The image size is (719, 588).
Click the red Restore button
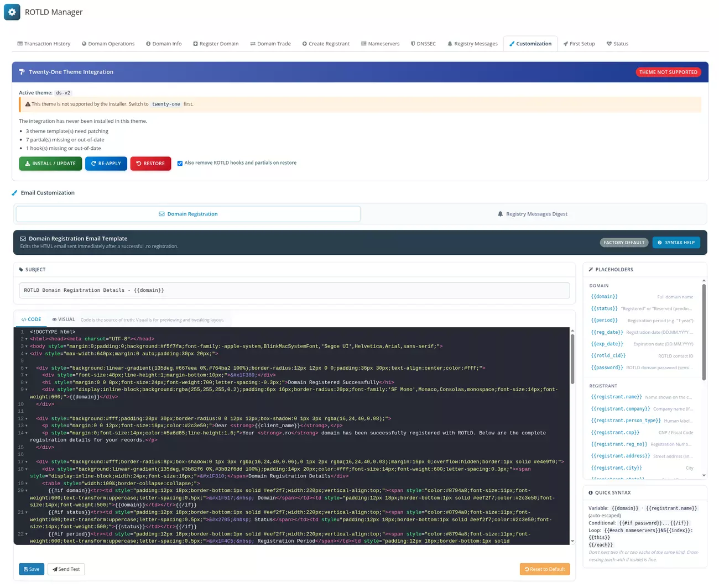click(150, 164)
